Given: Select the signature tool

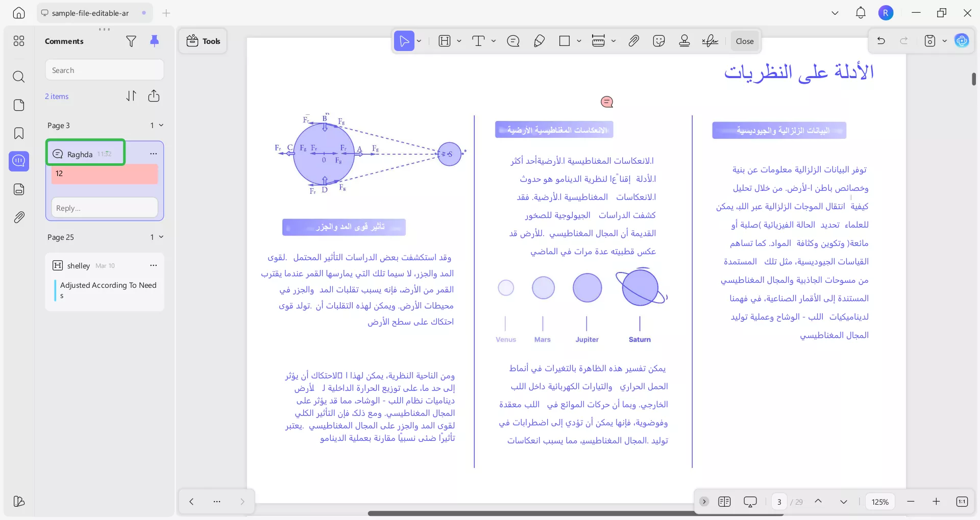Looking at the screenshot, I should pyautogui.click(x=709, y=41).
